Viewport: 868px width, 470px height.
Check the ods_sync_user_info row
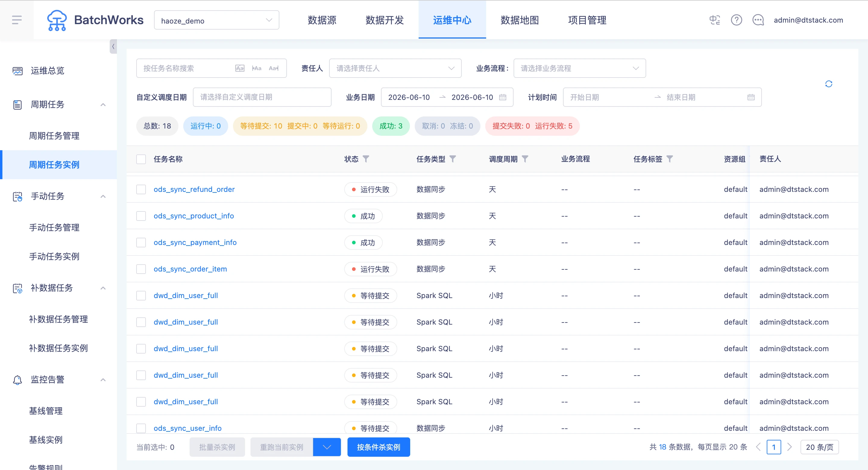click(141, 428)
